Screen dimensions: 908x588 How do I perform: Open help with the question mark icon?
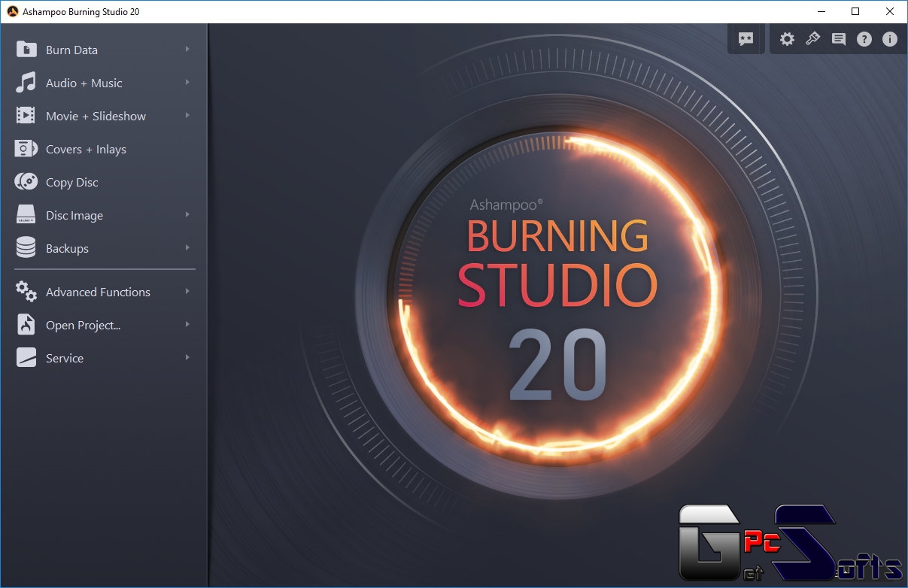[x=864, y=39]
